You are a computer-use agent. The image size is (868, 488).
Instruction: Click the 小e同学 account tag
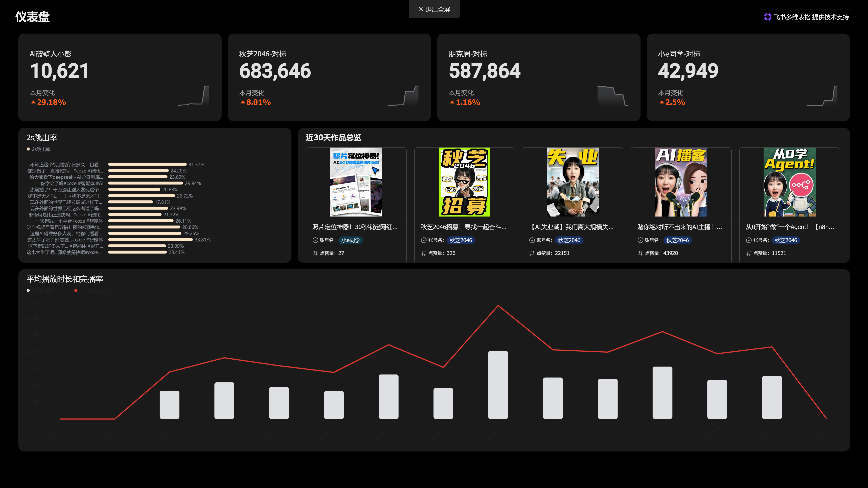coord(351,240)
